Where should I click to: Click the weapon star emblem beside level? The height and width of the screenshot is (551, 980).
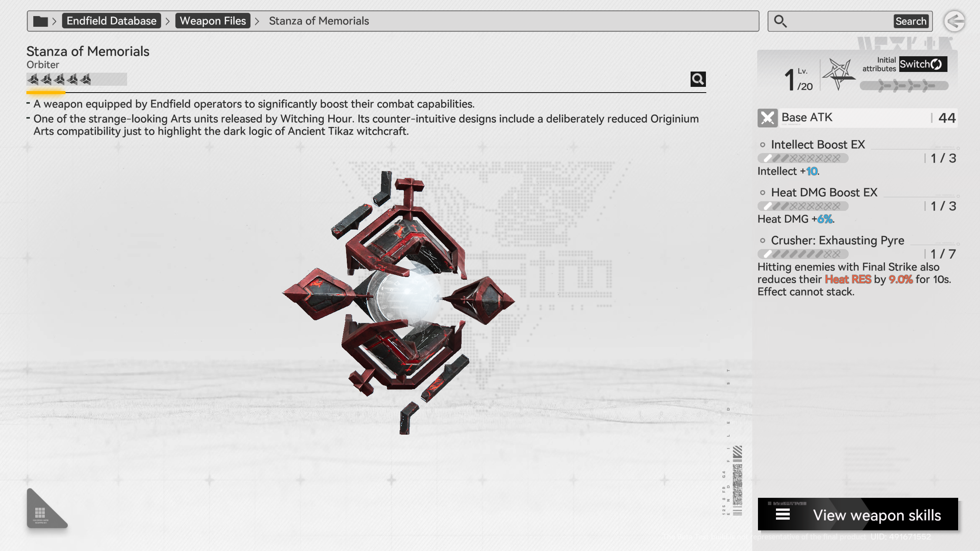(x=838, y=74)
